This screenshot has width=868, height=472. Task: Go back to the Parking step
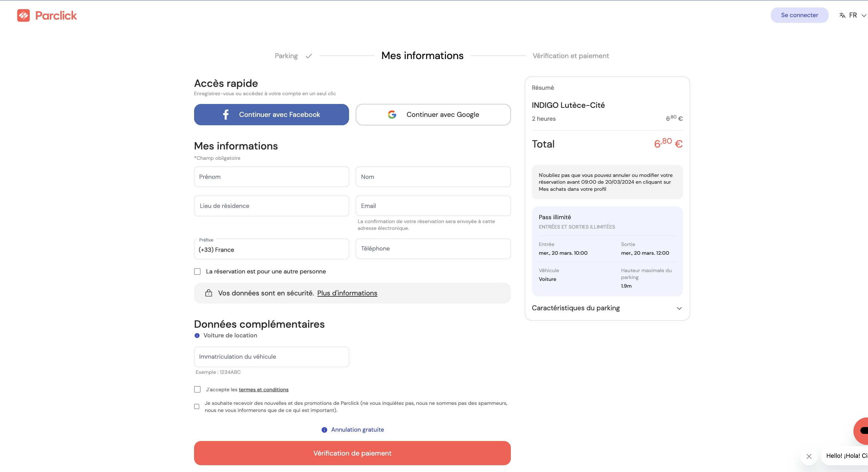point(286,56)
